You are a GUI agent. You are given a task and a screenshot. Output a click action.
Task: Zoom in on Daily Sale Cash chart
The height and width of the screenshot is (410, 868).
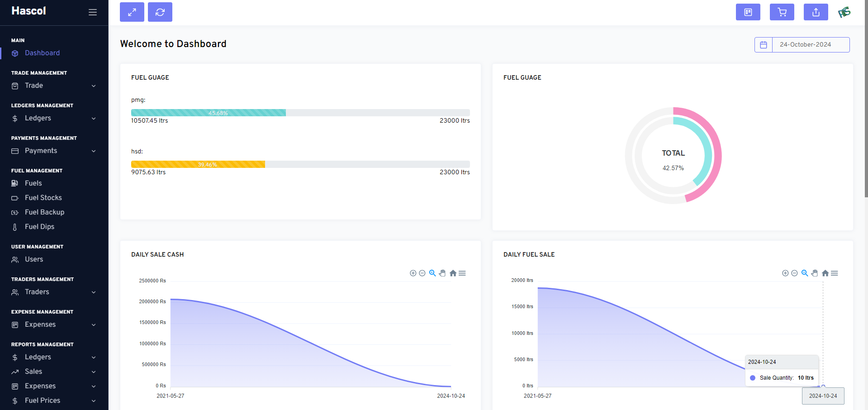(x=413, y=273)
